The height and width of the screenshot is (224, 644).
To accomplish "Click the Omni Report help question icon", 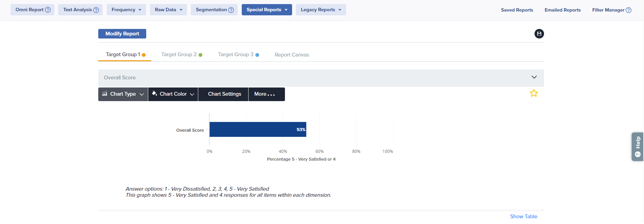I will (48, 10).
